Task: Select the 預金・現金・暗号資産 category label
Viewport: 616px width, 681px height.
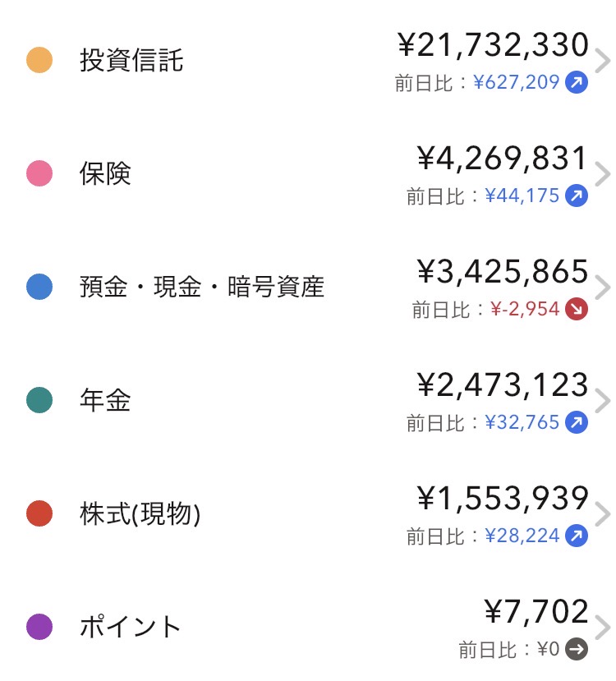Action: click(x=202, y=288)
